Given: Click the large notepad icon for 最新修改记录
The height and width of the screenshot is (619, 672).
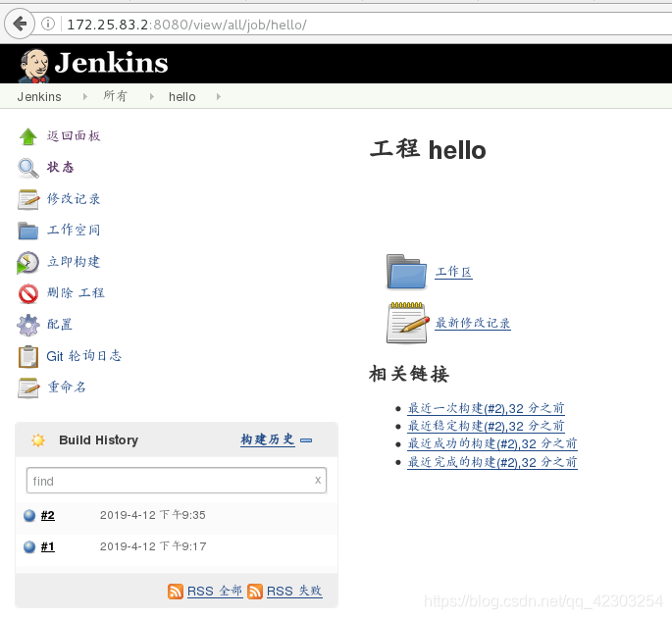Looking at the screenshot, I should click(x=407, y=323).
